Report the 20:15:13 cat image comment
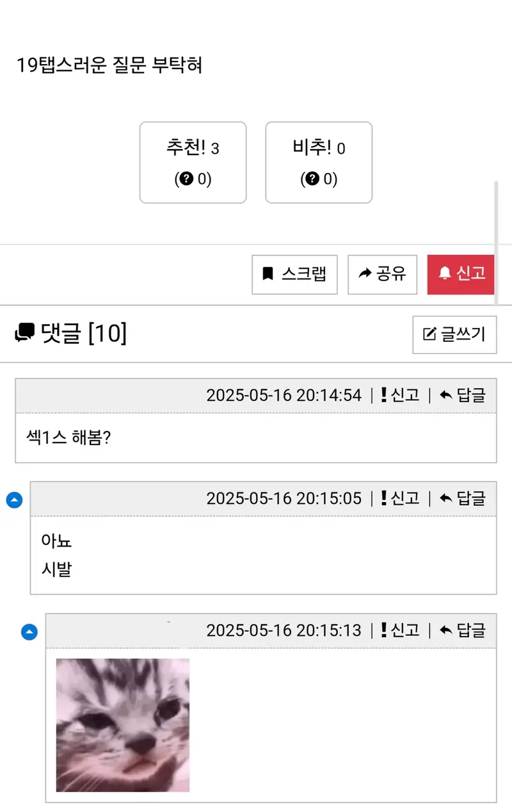 click(400, 630)
